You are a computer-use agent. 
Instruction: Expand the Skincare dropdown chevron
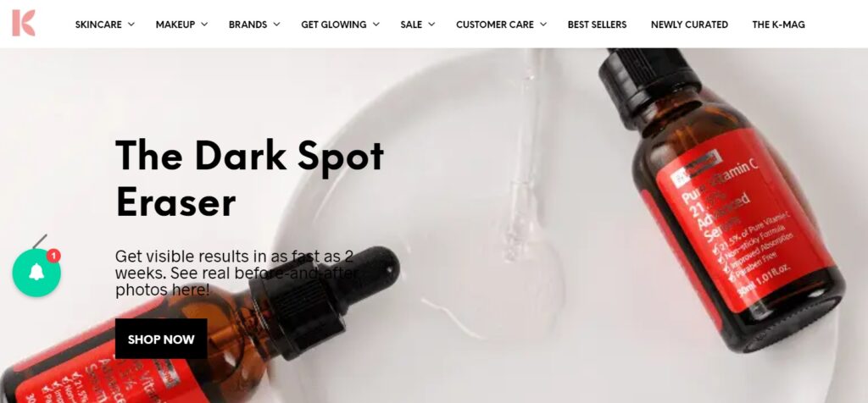(x=131, y=25)
